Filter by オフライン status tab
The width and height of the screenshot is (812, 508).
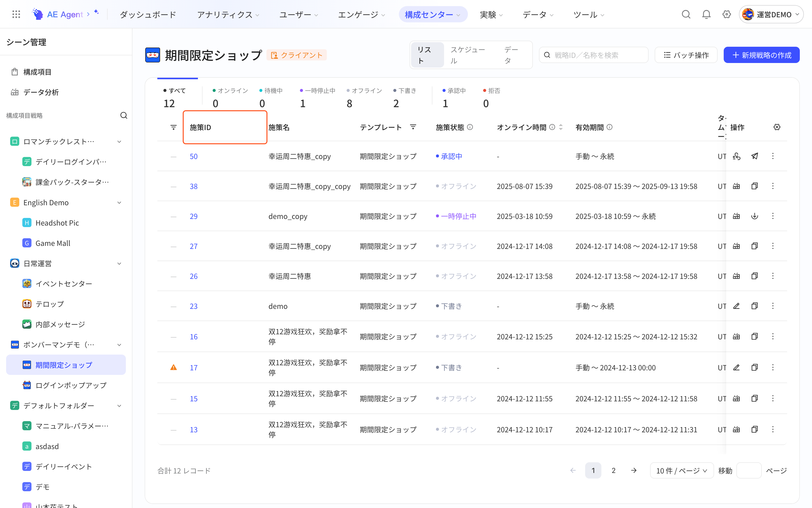point(364,98)
